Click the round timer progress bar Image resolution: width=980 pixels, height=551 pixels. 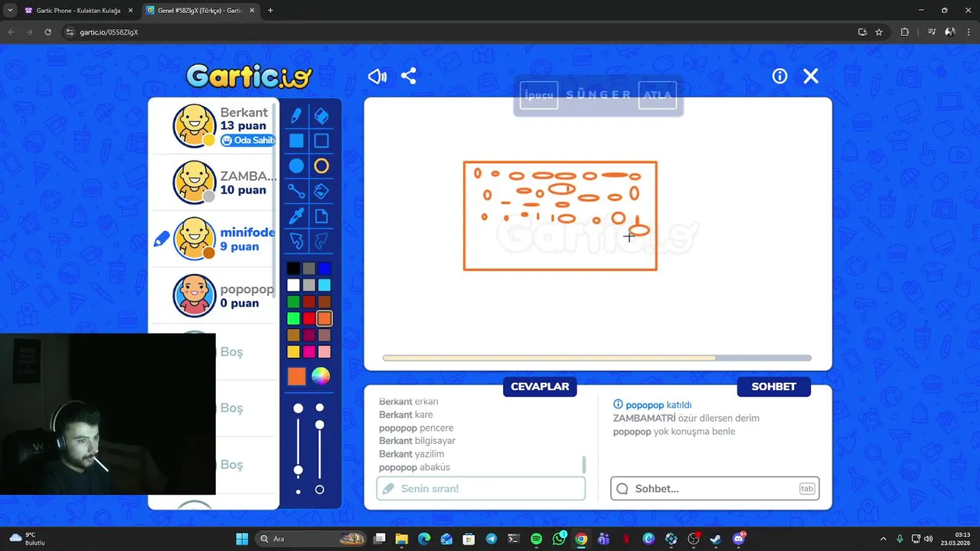point(597,358)
